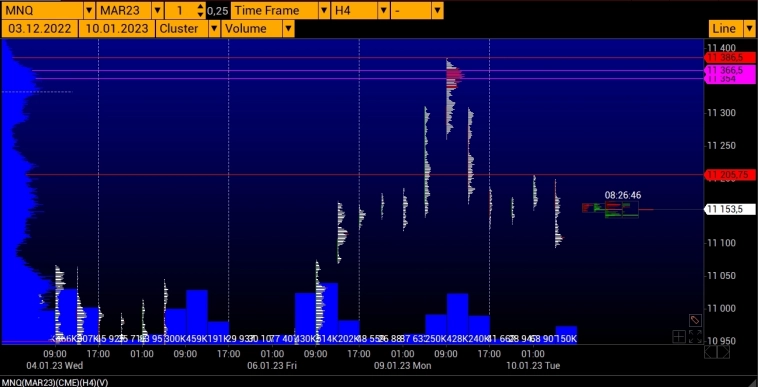Screen dimensions: 758x387
Task: Open the H4 interval dropdown
Action: 383,10
